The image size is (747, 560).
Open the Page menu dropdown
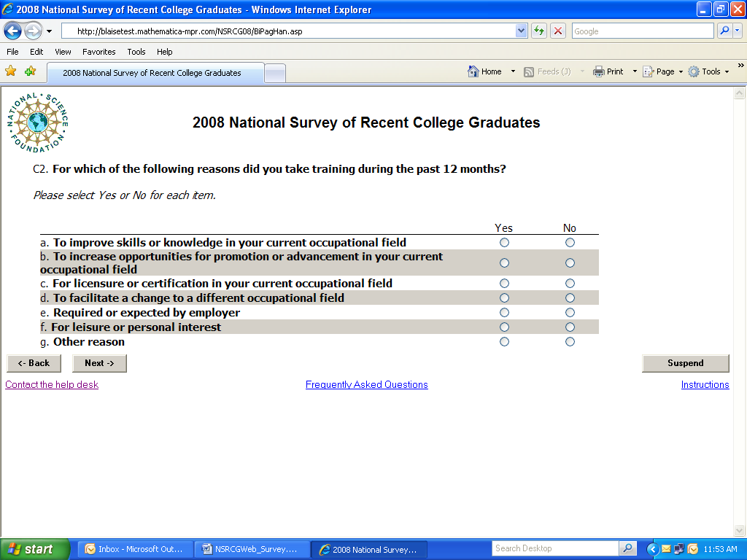pyautogui.click(x=662, y=71)
